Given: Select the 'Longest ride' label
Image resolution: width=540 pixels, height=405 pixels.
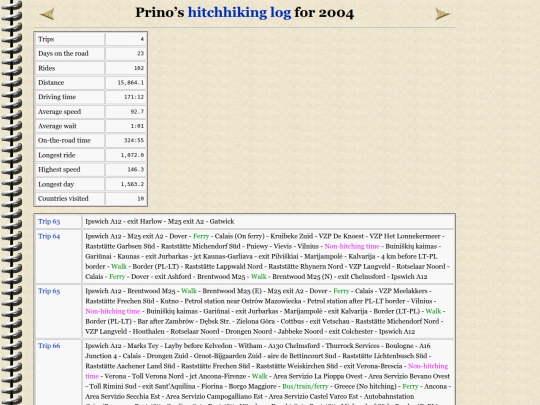Looking at the screenshot, I should click(x=56, y=155).
